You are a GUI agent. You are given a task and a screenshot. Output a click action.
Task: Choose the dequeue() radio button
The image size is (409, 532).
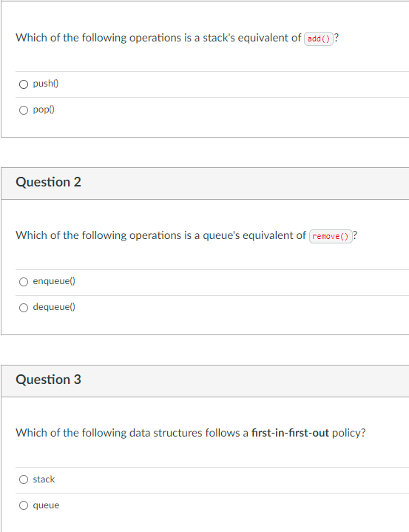24,308
